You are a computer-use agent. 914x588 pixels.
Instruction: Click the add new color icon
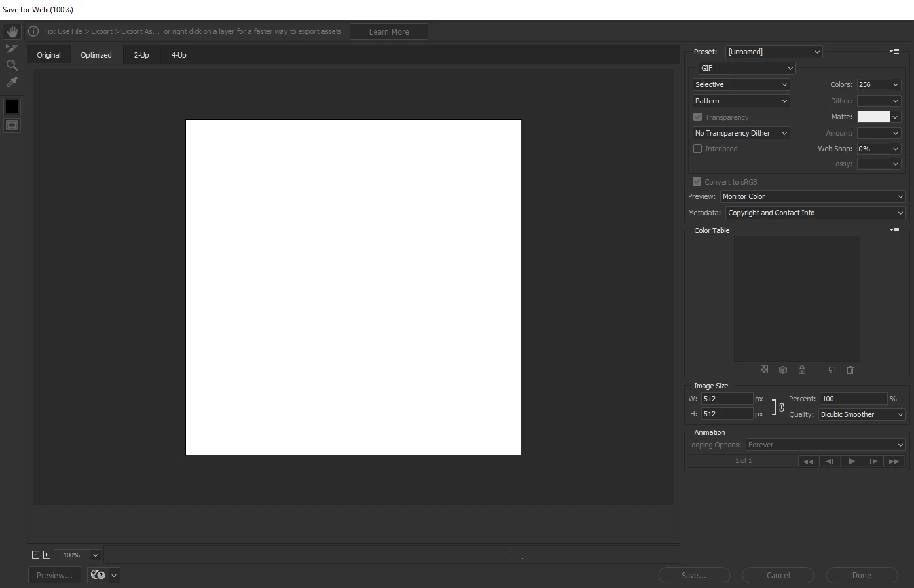coord(832,370)
